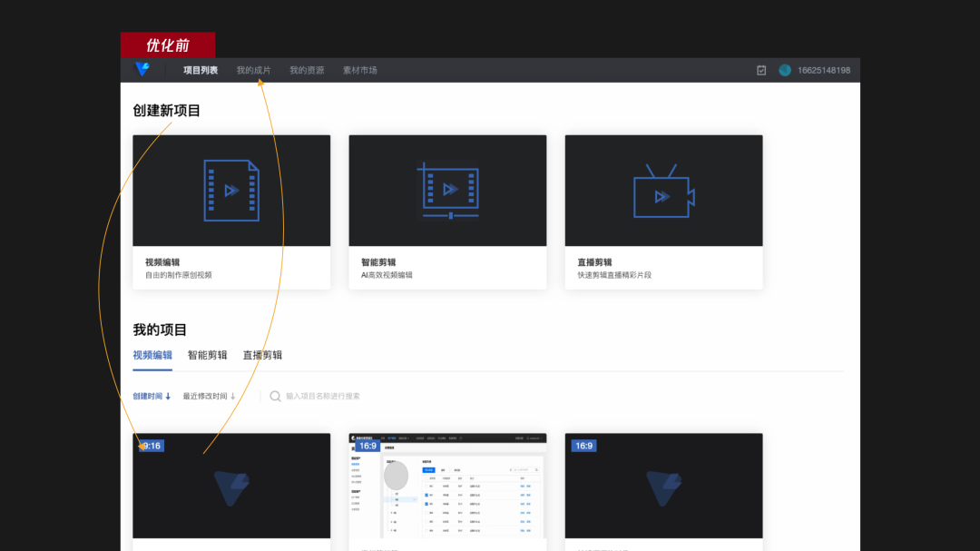Open the 项目列表 tab
The width and height of the screenshot is (980, 551).
pos(201,70)
